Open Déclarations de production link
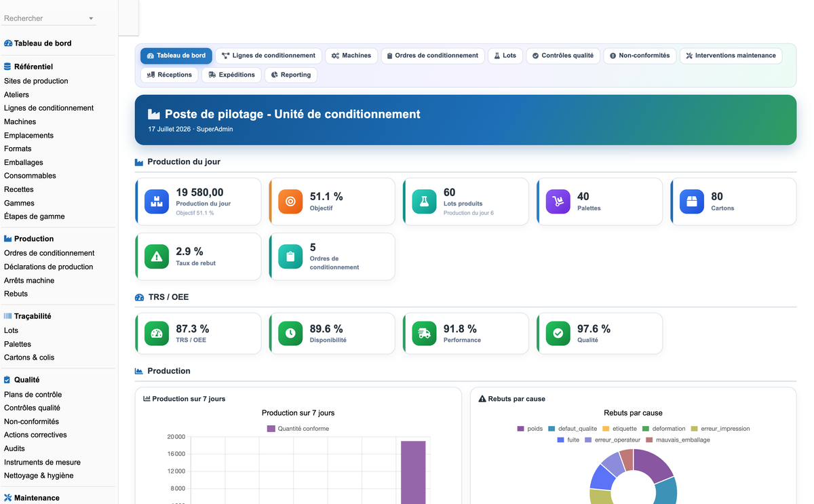The image size is (814, 504). 48,267
